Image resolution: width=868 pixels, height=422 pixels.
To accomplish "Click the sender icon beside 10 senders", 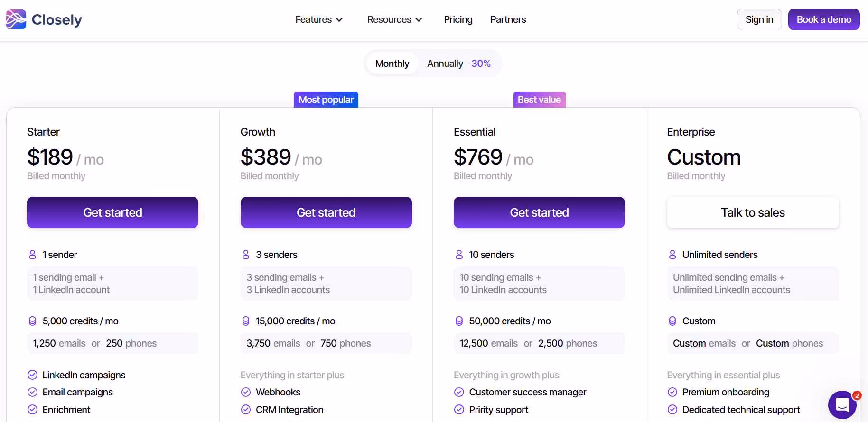I will (x=459, y=255).
